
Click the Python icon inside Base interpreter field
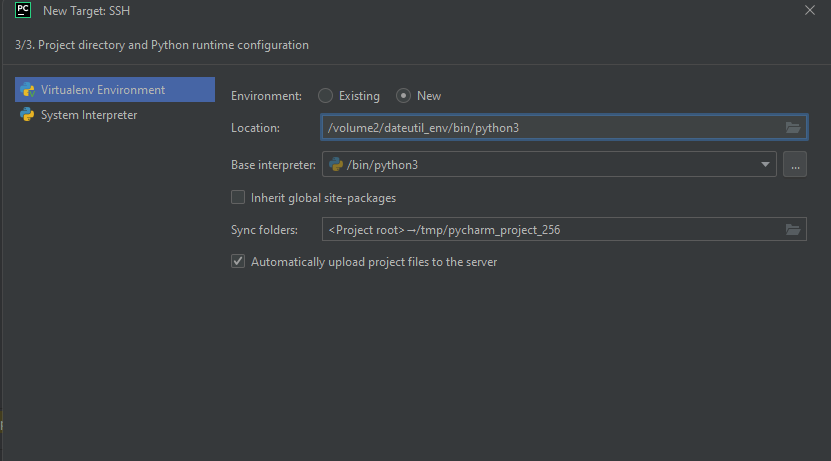click(x=336, y=165)
